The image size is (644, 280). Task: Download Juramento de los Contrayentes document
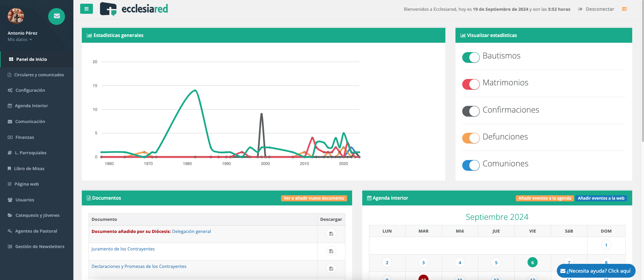331,251
